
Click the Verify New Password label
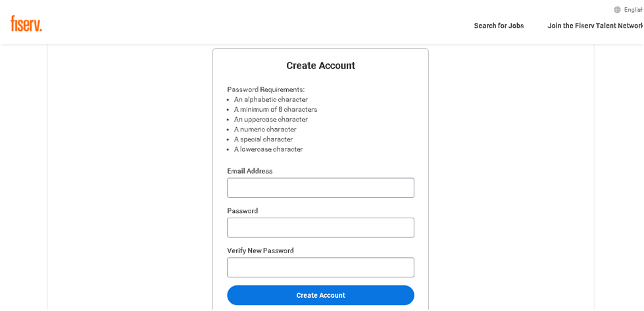(x=260, y=251)
